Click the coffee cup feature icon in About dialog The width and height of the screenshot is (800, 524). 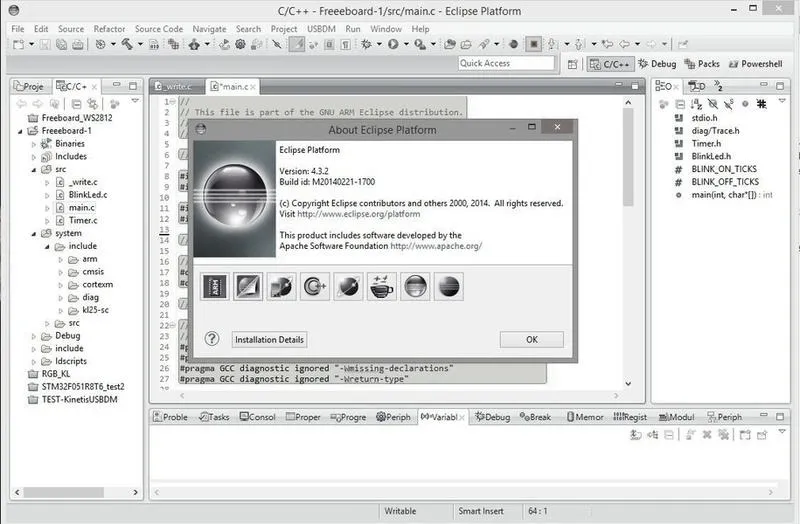(x=382, y=286)
